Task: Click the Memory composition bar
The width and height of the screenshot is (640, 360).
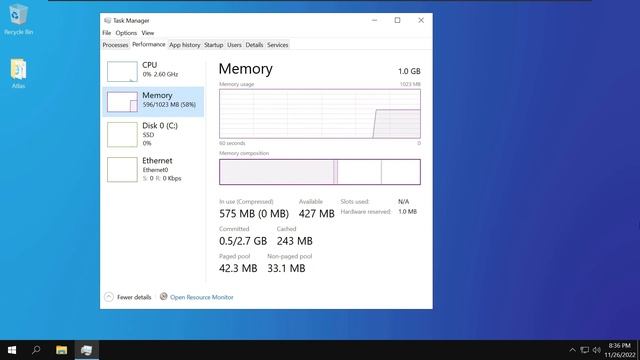Action: [320, 172]
